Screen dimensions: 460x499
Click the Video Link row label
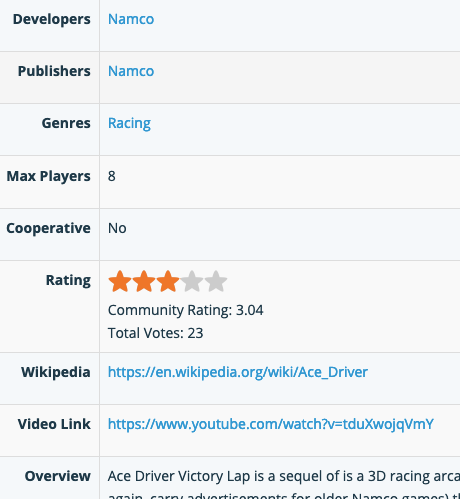coord(54,424)
